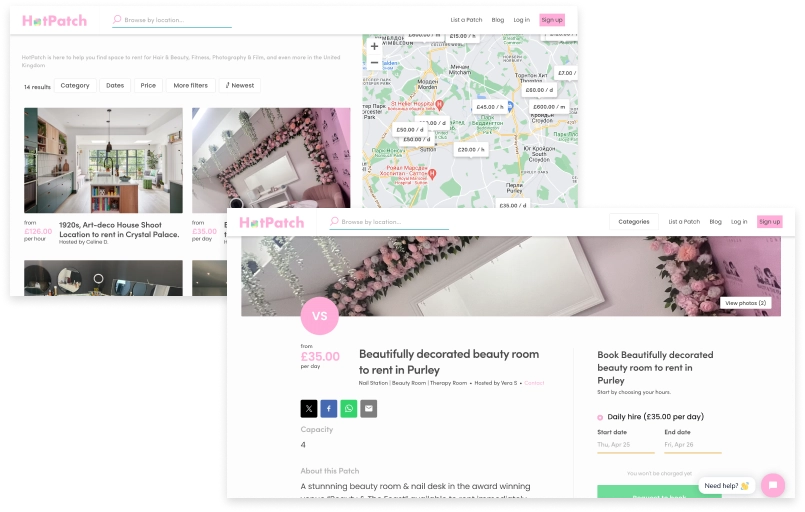
Task: Click Browse by location field, back window
Action: tap(172, 20)
